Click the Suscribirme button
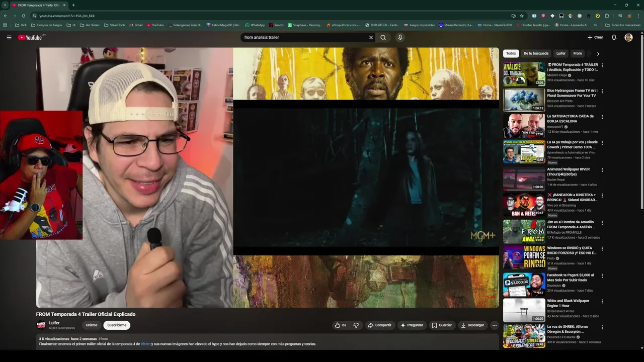The height and width of the screenshot is (362, 644). [x=117, y=325]
